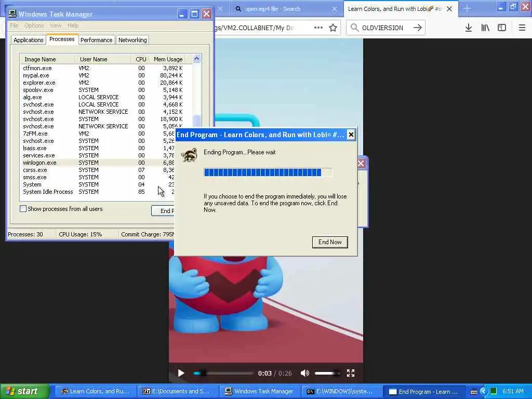Open the Options menu in Task Manager
The height and width of the screenshot is (399, 532).
coord(34,25)
